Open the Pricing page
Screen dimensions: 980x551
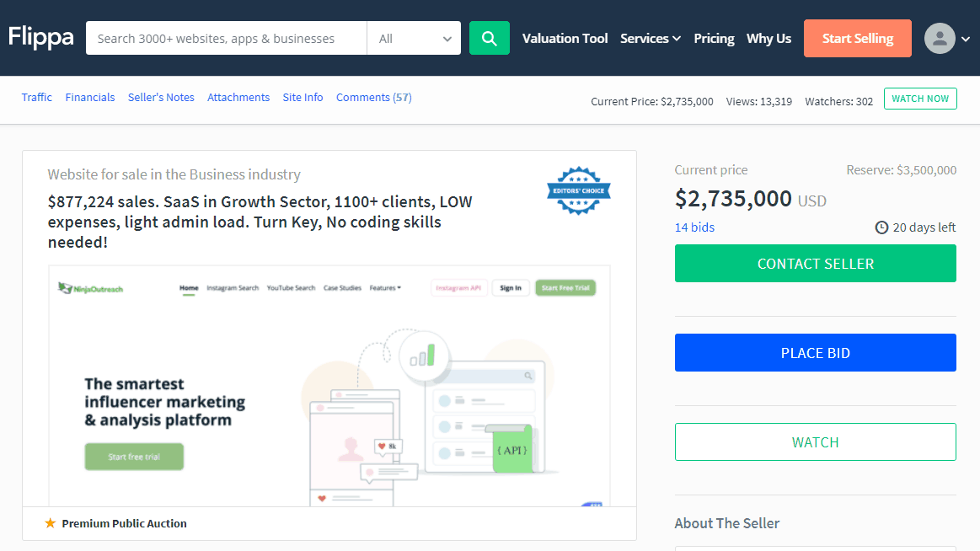[714, 38]
